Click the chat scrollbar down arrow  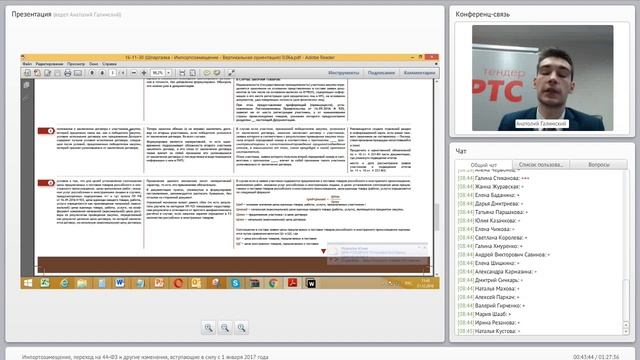tap(626, 332)
